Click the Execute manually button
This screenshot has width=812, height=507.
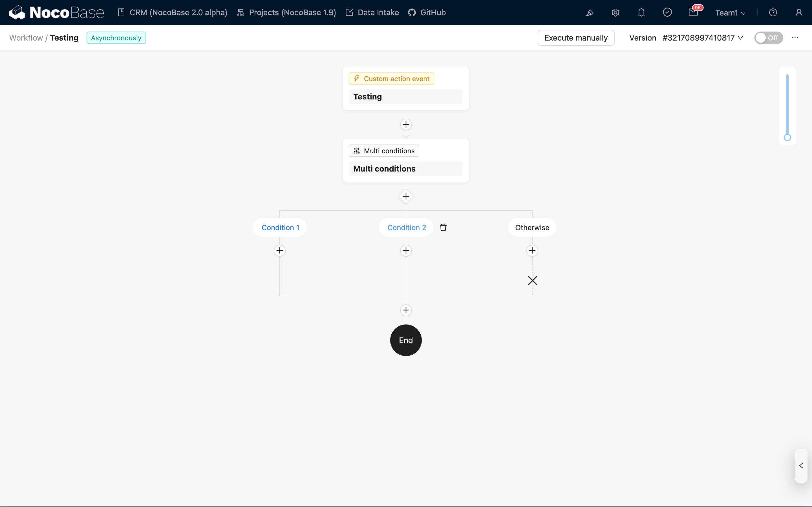pyautogui.click(x=576, y=38)
